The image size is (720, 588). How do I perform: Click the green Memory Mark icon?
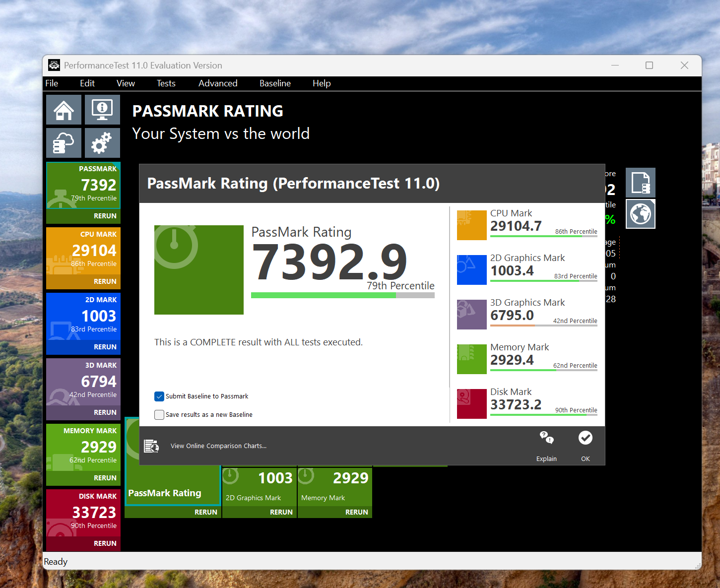[x=472, y=359]
